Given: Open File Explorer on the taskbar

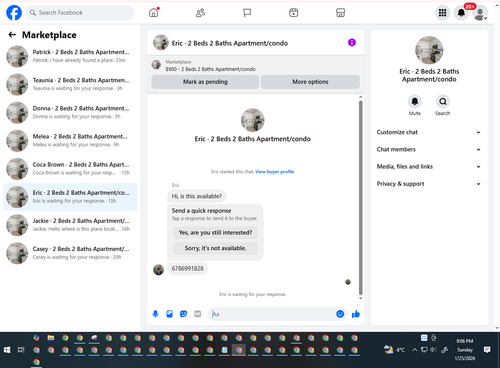Looking at the screenshot, I should coord(51,338).
